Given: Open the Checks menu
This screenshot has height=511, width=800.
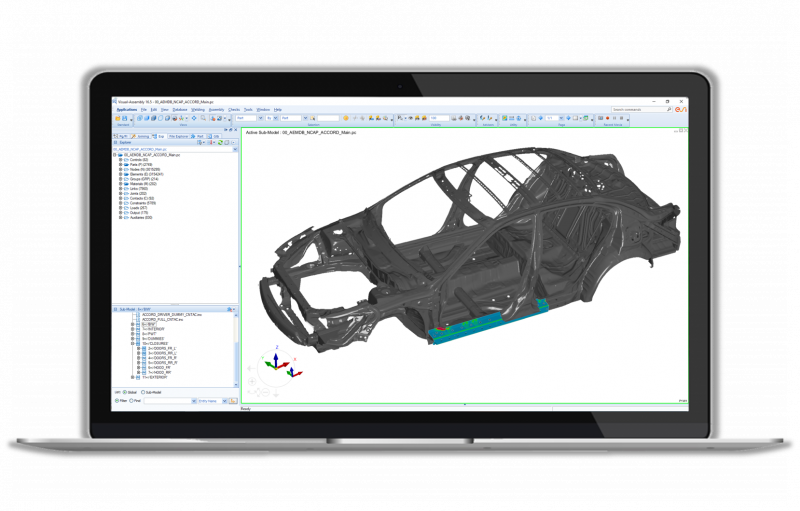Looking at the screenshot, I should click(234, 110).
